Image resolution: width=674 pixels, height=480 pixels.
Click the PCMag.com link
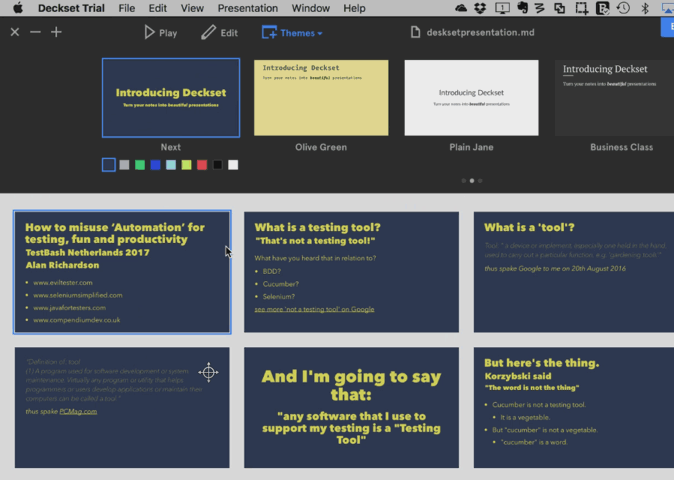point(78,411)
